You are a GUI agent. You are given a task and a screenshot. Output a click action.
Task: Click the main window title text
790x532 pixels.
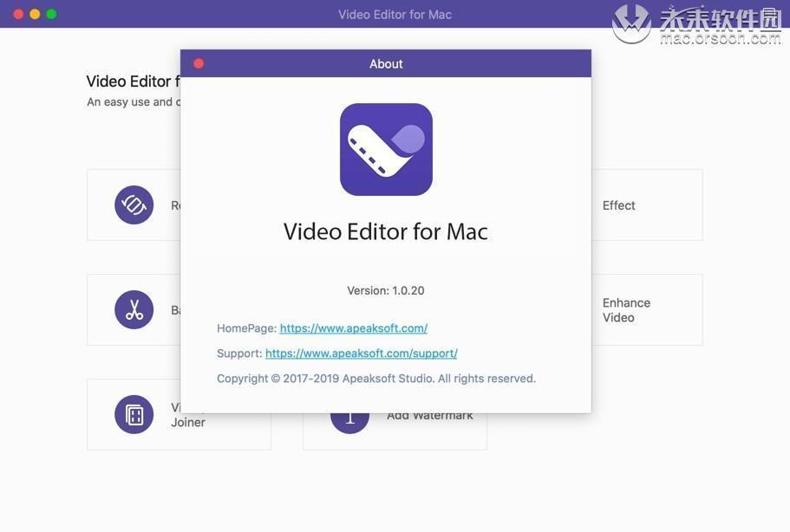pos(395,14)
